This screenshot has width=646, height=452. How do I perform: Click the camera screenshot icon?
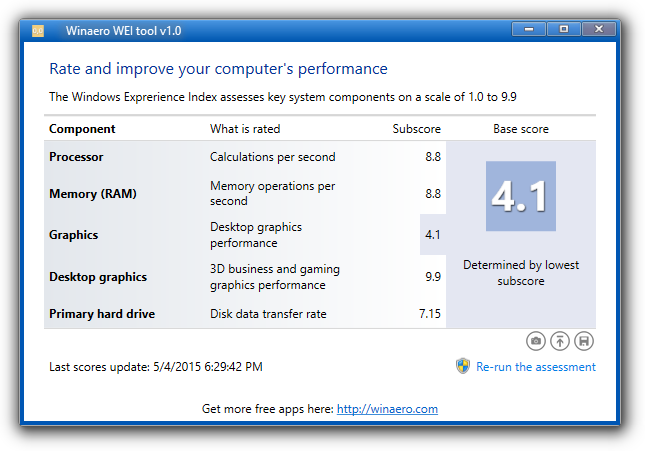tap(536, 341)
